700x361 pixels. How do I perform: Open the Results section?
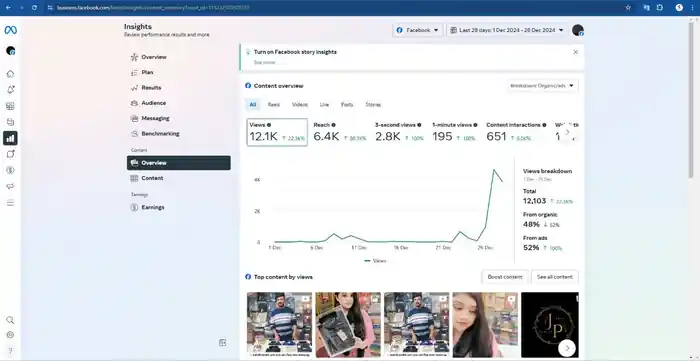click(179, 88)
